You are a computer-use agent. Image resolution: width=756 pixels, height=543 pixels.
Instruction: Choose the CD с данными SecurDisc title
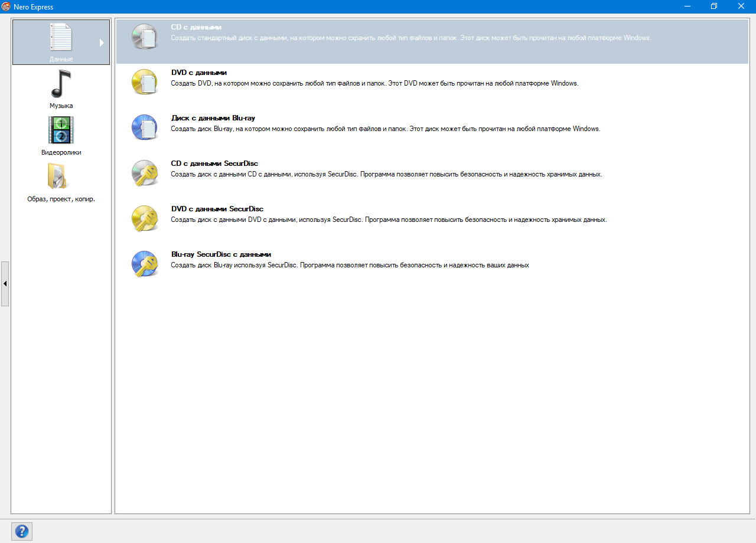coord(214,163)
